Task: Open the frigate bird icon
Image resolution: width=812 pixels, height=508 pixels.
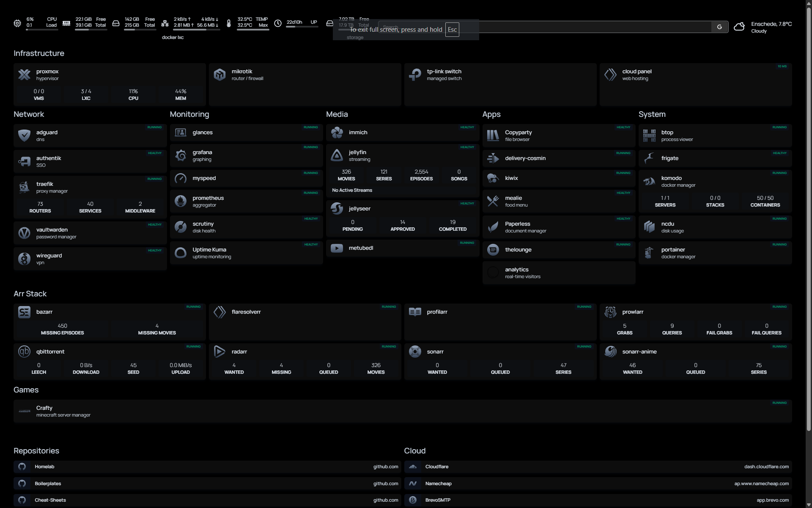Action: click(x=649, y=158)
